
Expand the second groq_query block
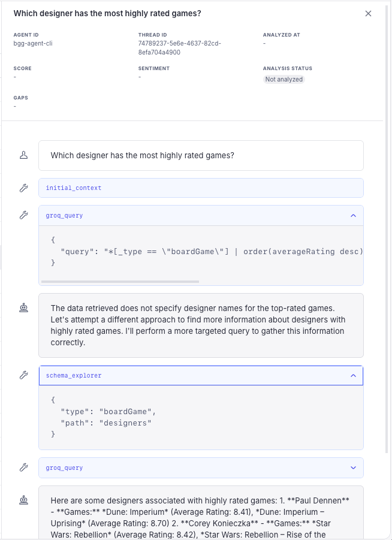tap(353, 467)
